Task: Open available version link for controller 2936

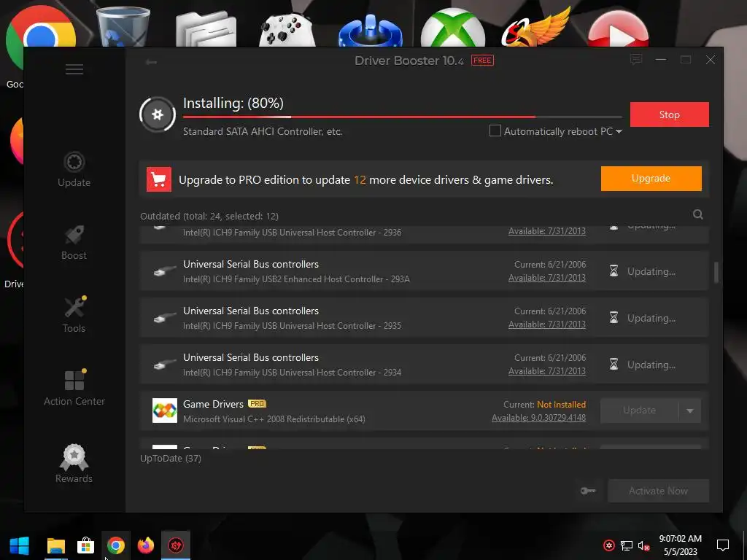Action: [547, 231]
